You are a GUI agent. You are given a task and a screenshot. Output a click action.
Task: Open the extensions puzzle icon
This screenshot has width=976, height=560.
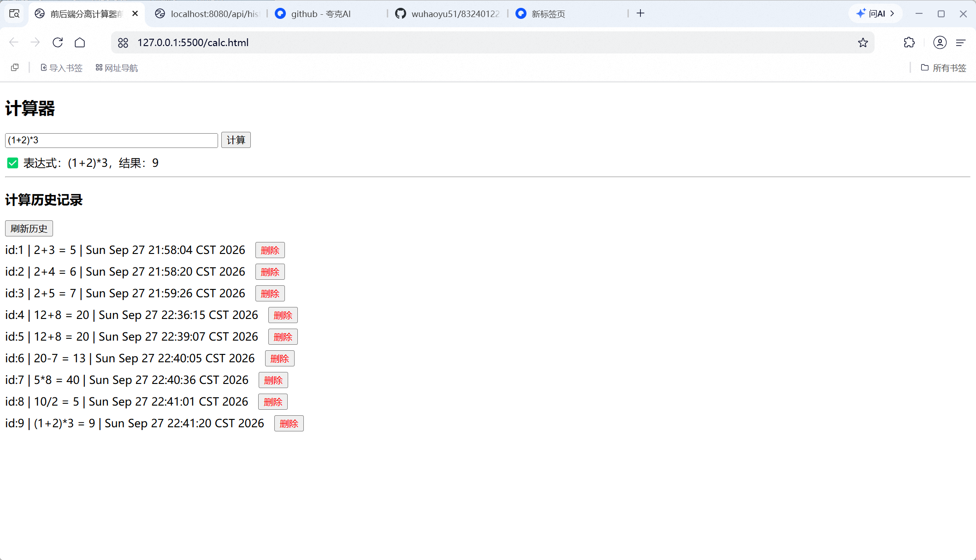tap(909, 42)
